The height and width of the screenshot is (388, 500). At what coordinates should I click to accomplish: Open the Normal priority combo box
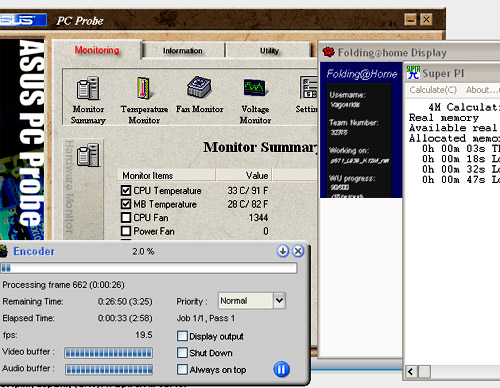252,301
